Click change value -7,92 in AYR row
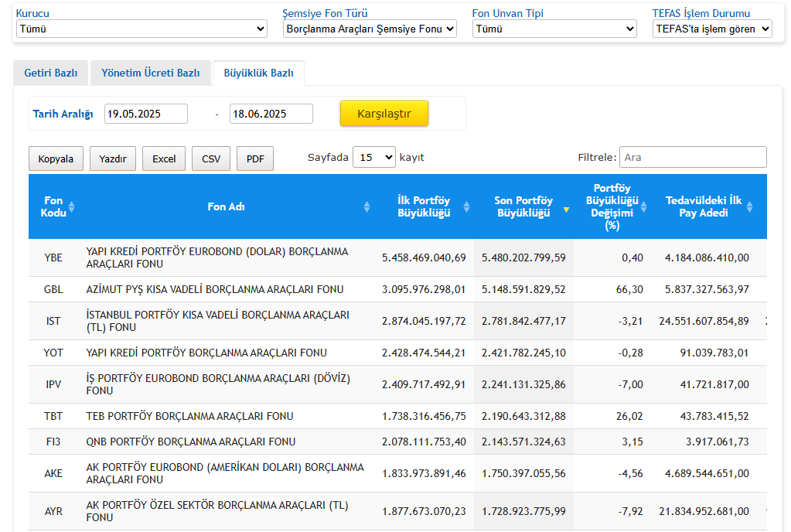The image size is (791, 532). point(631,511)
